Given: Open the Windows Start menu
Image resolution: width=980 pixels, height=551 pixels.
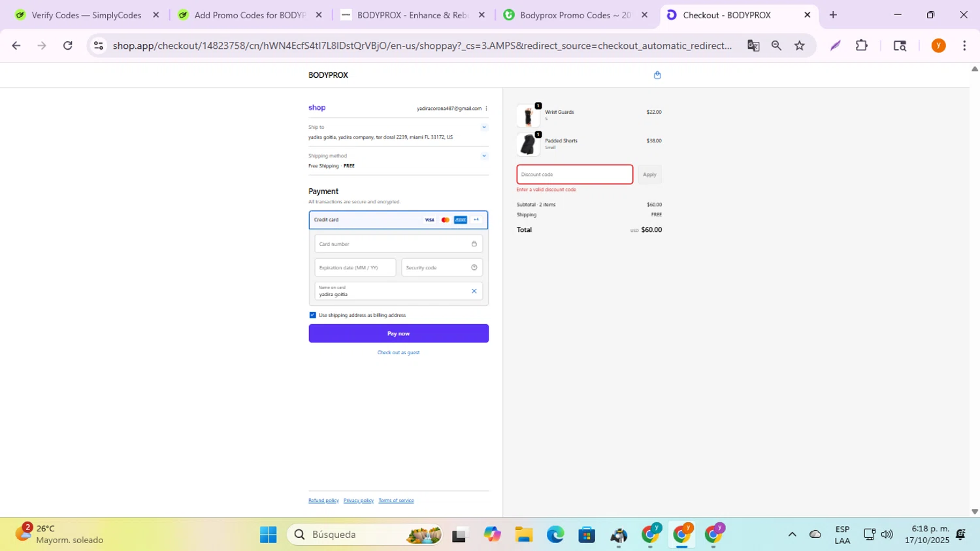Looking at the screenshot, I should [268, 535].
